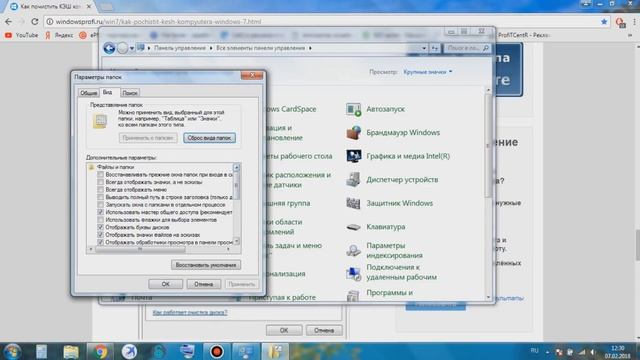This screenshot has height=360, width=640.
Task: Open the Windows Start menu orb
Action: click(12, 351)
